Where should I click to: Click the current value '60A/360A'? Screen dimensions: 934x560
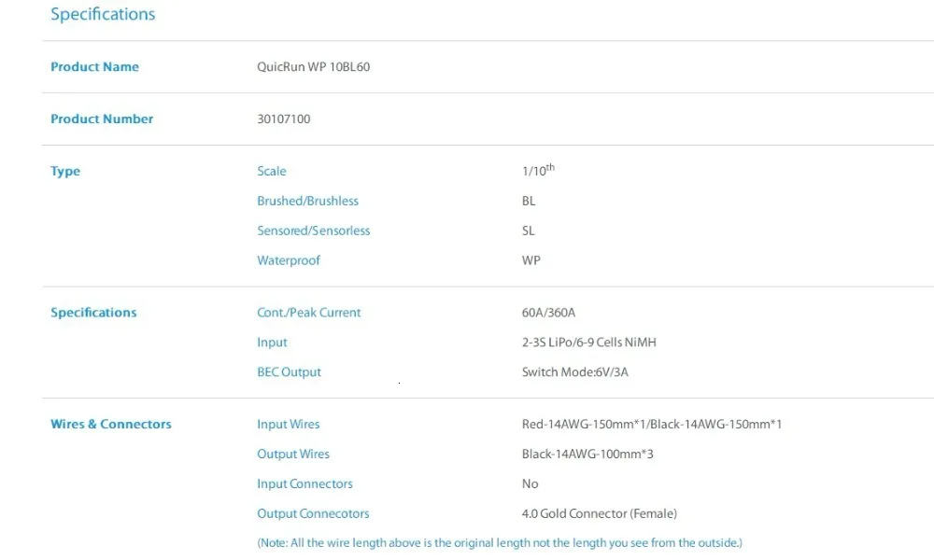pyautogui.click(x=548, y=313)
